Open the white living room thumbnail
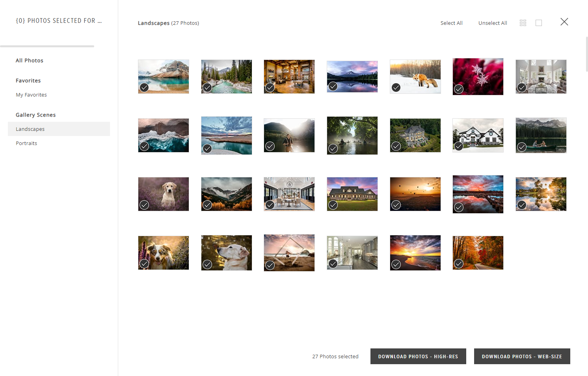Viewport: 588px width, 376px height. [x=541, y=76]
